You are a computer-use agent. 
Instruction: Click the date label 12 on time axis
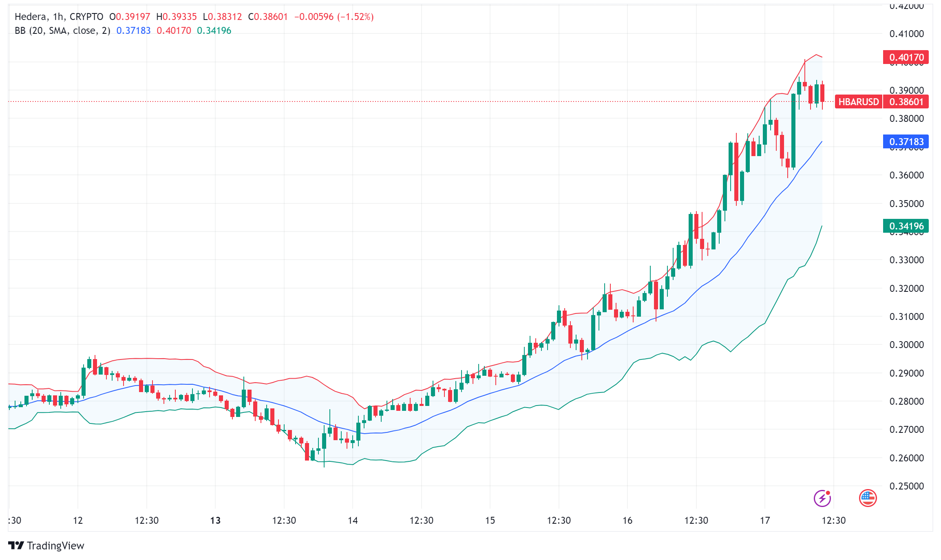tap(78, 520)
